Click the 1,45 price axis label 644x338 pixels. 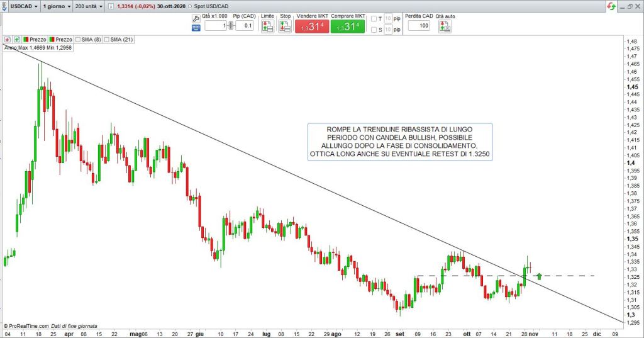pos(633,87)
